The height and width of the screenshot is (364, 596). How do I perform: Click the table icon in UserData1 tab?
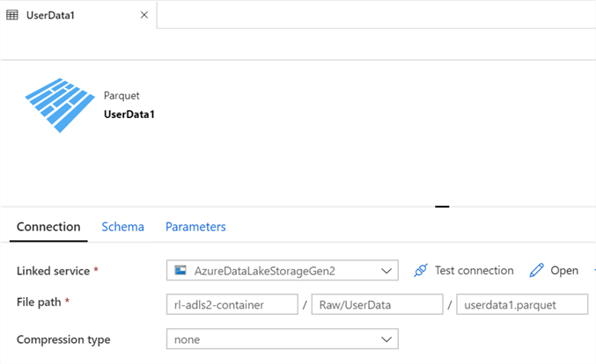click(13, 15)
